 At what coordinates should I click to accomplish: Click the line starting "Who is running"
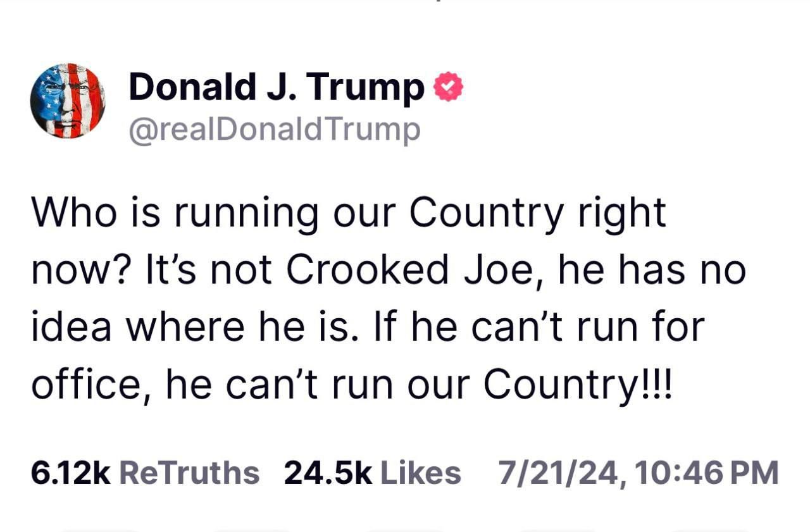click(x=349, y=214)
